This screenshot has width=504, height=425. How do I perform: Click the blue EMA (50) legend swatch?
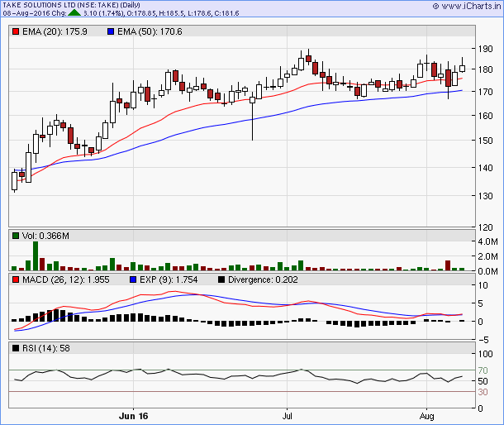pos(111,31)
